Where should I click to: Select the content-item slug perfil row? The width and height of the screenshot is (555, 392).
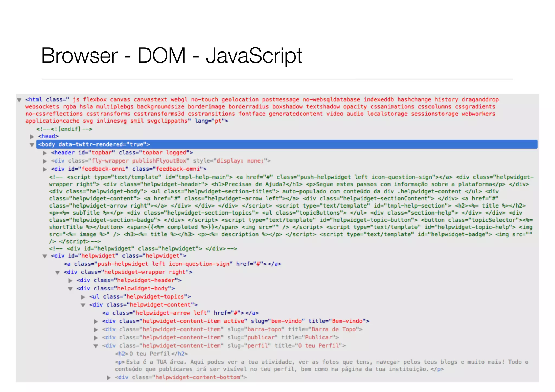224,345
